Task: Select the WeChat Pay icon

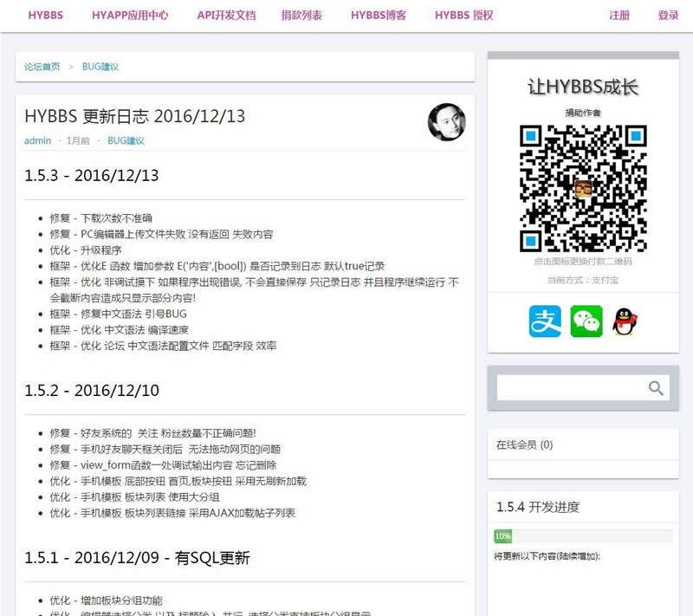Action: click(586, 321)
